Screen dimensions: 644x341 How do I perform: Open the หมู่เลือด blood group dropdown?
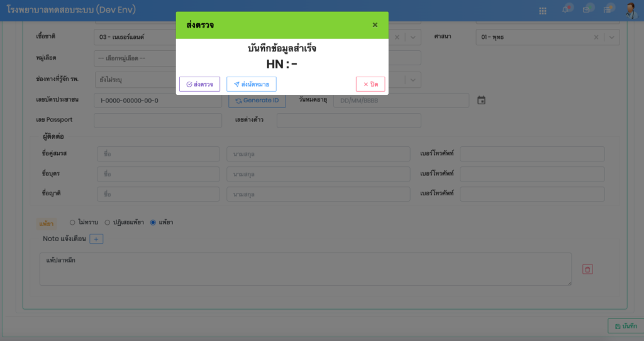[x=135, y=58]
